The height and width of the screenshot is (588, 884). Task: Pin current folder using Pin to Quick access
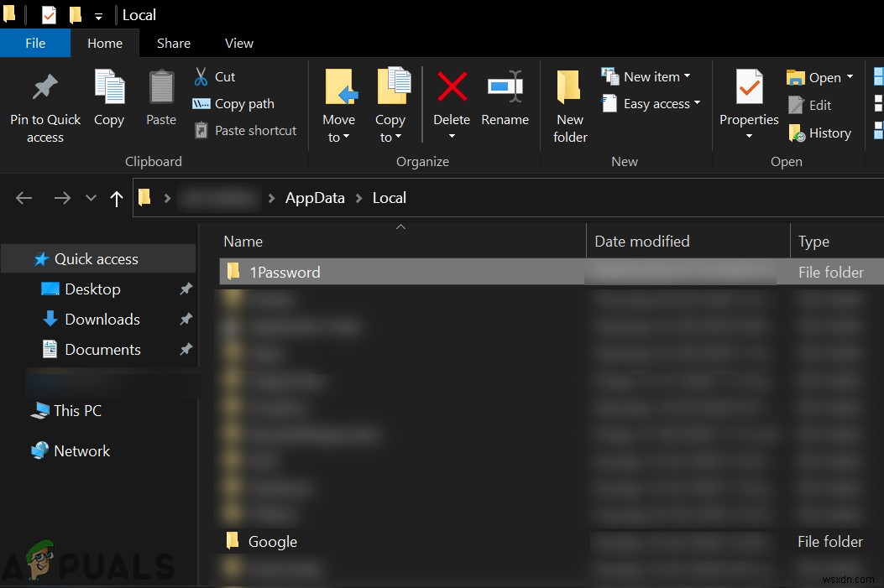pos(44,101)
